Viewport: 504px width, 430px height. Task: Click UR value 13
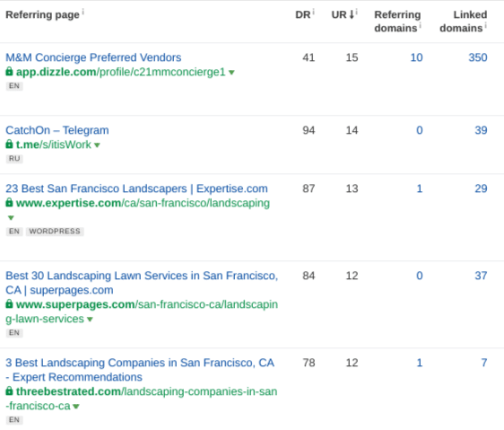pos(352,189)
